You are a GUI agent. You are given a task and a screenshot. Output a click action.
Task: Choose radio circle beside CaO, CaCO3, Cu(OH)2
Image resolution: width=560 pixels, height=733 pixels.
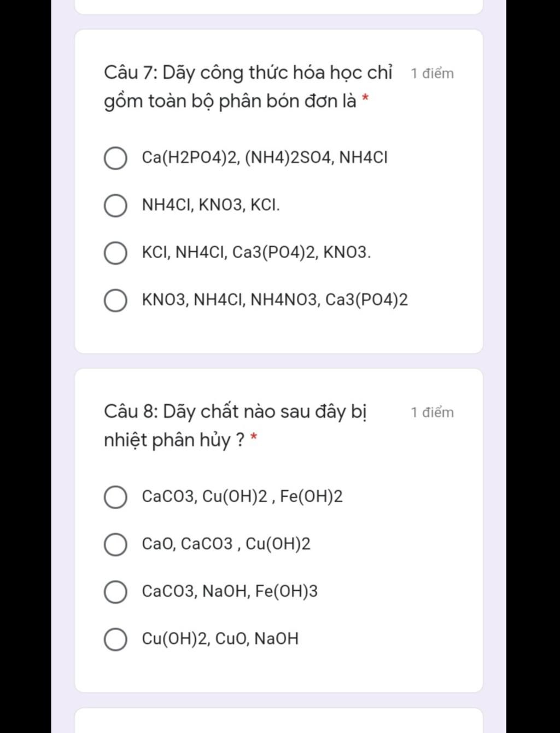[115, 544]
